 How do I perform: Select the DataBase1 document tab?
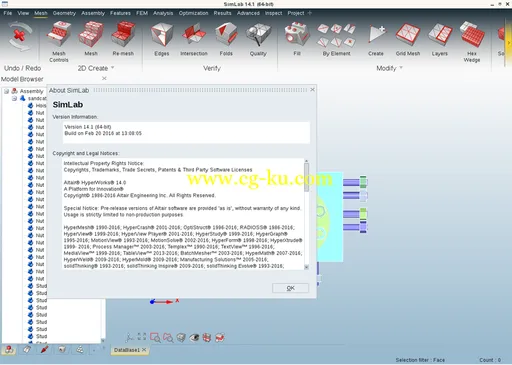127,350
